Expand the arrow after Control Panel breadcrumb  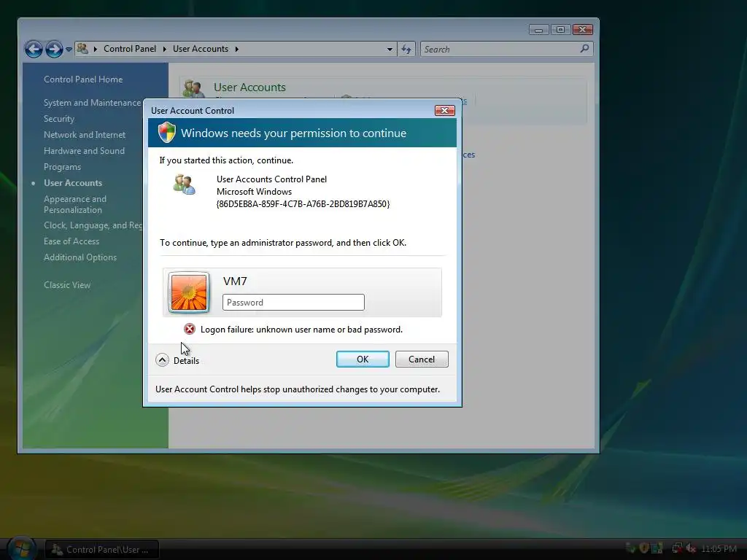(164, 49)
